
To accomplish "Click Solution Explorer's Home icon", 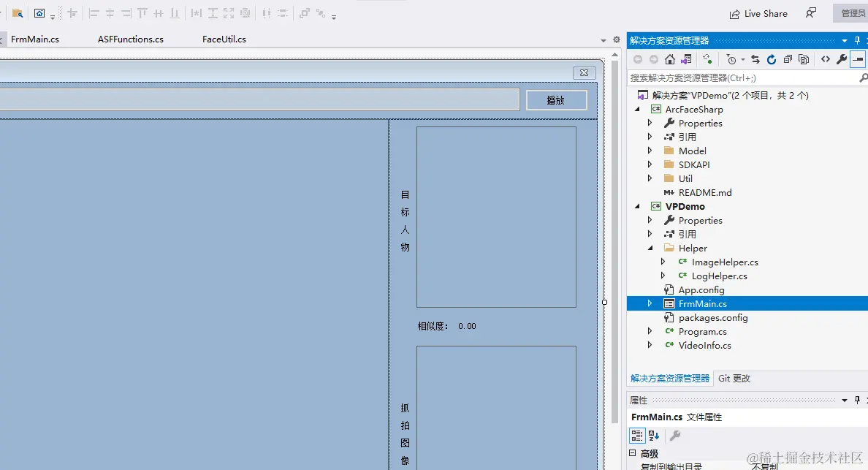I will 670,59.
